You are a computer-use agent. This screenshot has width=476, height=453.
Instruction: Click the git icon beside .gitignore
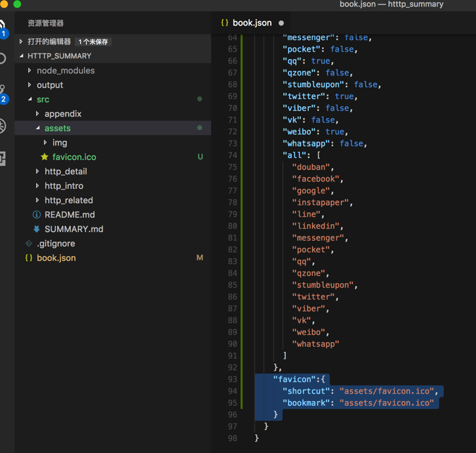click(x=29, y=244)
